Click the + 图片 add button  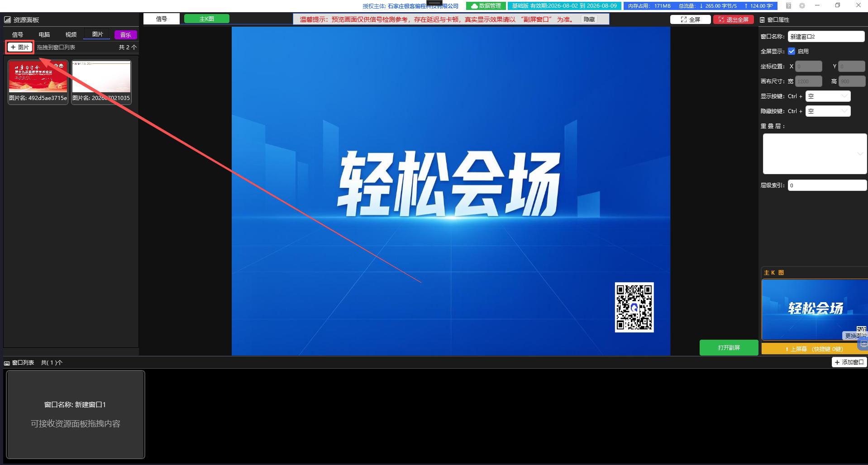pyautogui.click(x=20, y=47)
